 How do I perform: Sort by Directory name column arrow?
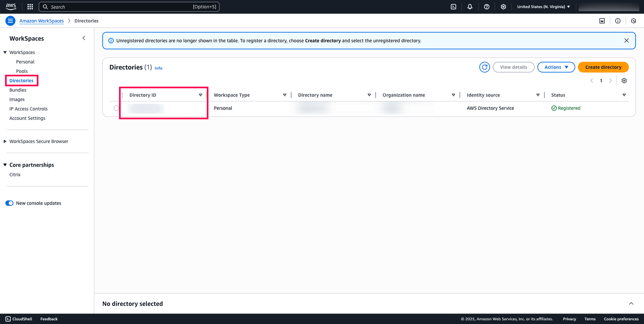point(369,95)
